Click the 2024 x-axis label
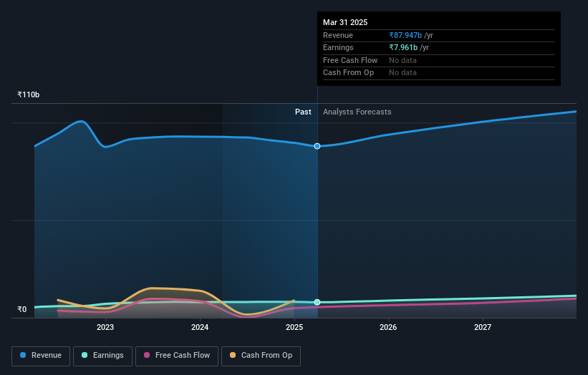The height and width of the screenshot is (375, 588). point(200,328)
